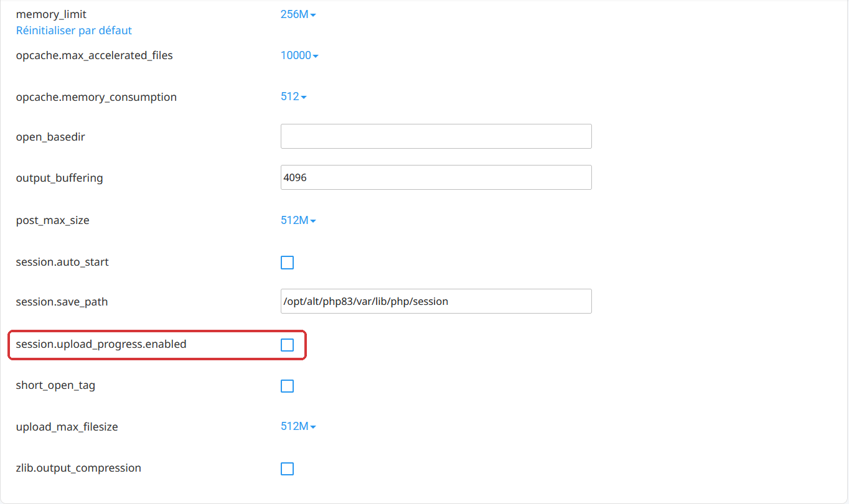849x504 pixels.
Task: Open the post_max_size 512M dropdown
Action: pos(298,220)
